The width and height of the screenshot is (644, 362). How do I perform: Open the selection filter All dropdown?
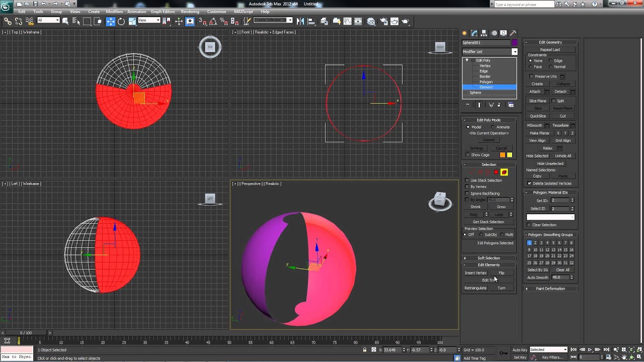tap(48, 21)
